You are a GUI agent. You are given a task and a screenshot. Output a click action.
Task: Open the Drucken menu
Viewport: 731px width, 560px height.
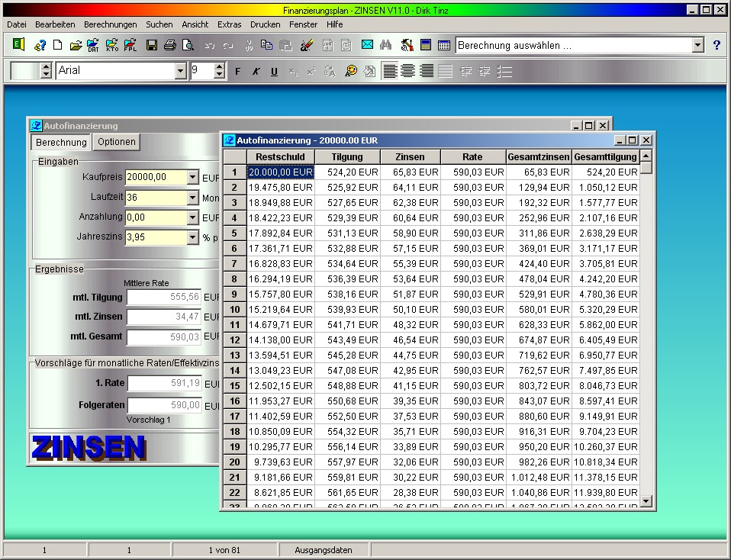pos(266,24)
